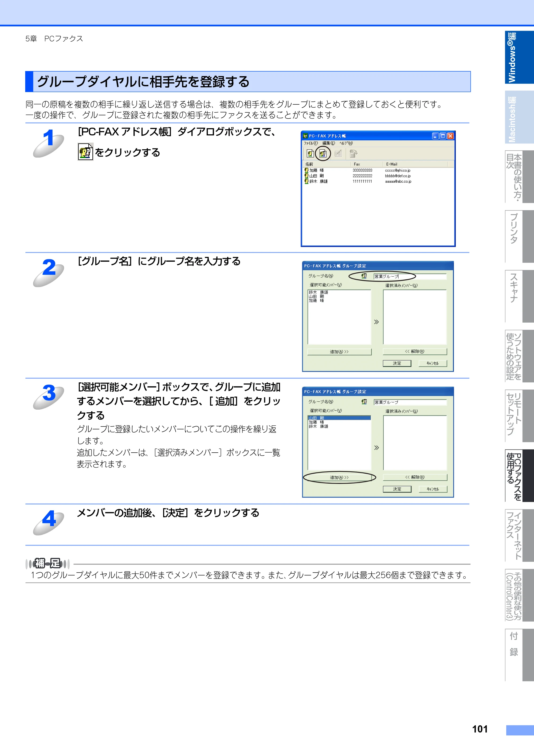534x756 pixels.
Task: Click the email aaaaa@abc.co.jp
Action: click(x=398, y=181)
